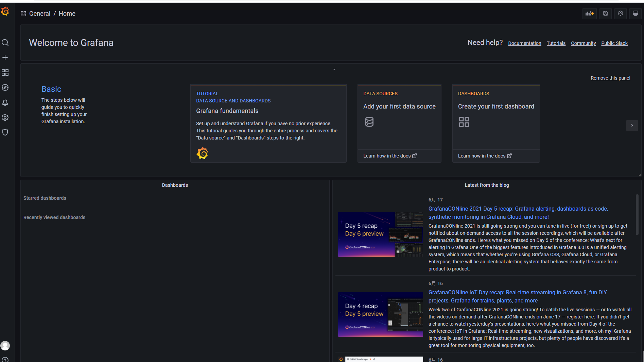Open the Help question mark icon
The image size is (644, 362).
[x=5, y=359]
